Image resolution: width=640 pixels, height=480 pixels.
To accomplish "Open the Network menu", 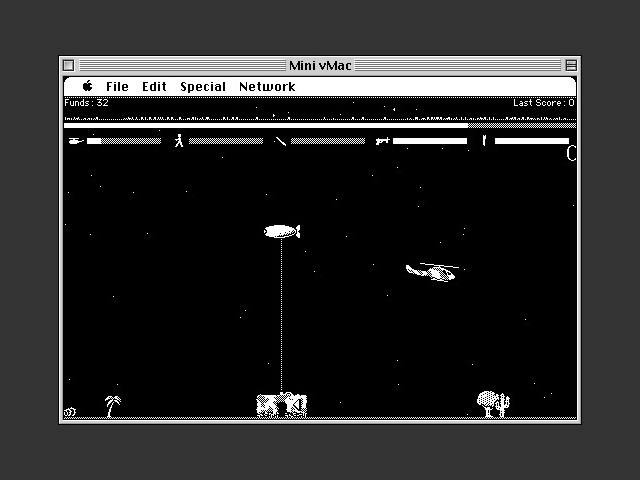I will [x=267, y=87].
